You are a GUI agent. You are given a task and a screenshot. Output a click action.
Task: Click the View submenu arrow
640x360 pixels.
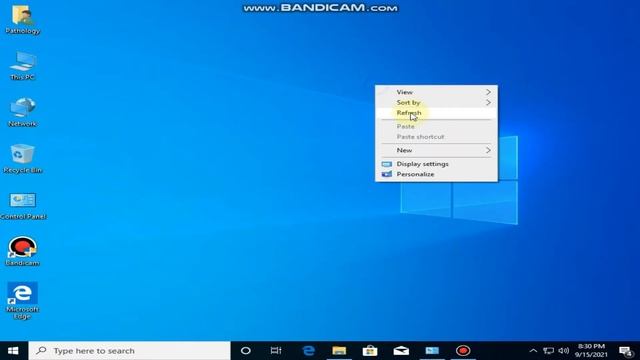[488, 92]
